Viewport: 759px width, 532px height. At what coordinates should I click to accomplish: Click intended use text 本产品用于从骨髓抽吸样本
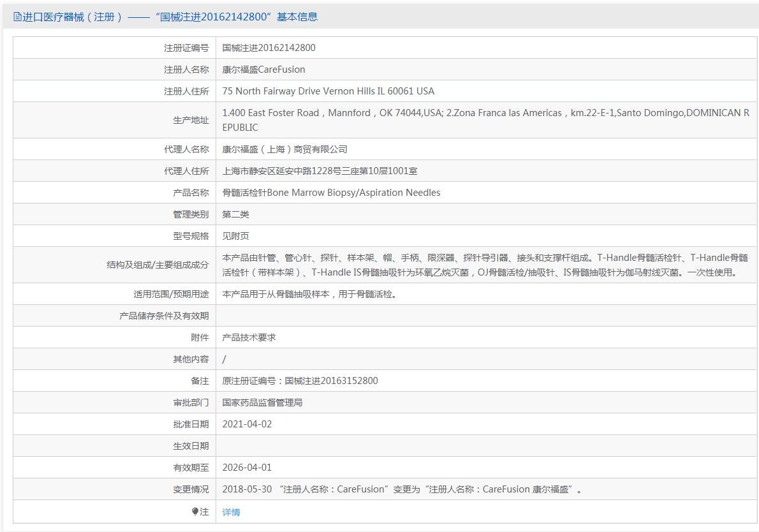[x=310, y=294]
